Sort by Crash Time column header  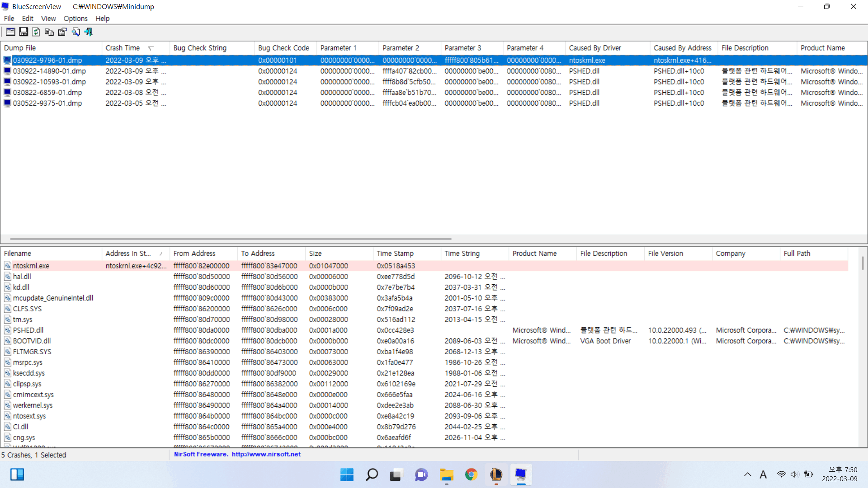[136, 48]
